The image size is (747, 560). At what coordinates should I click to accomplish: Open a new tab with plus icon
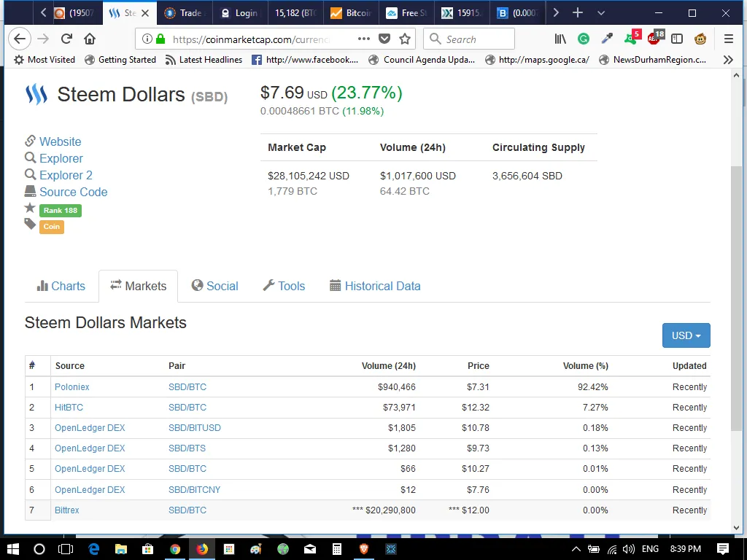click(578, 13)
